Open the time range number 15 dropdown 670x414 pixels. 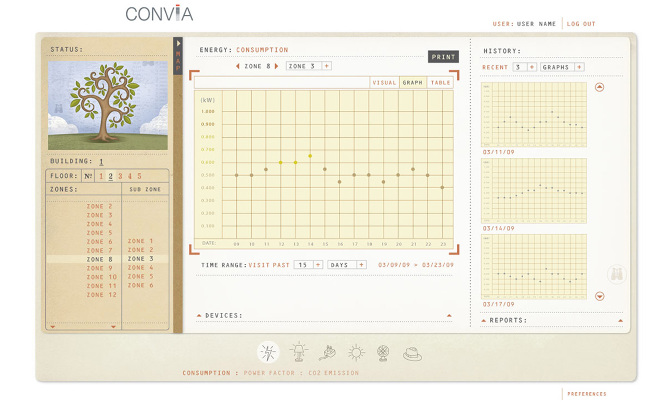click(318, 265)
